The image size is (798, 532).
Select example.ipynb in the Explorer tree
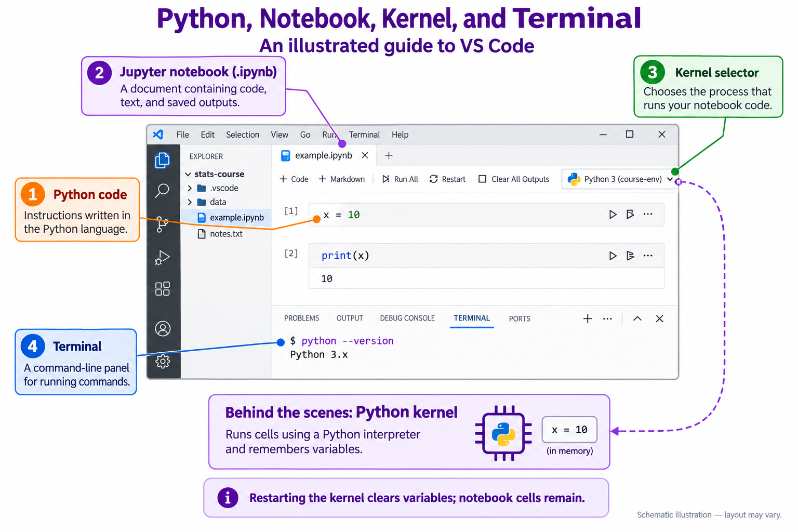coord(226,218)
